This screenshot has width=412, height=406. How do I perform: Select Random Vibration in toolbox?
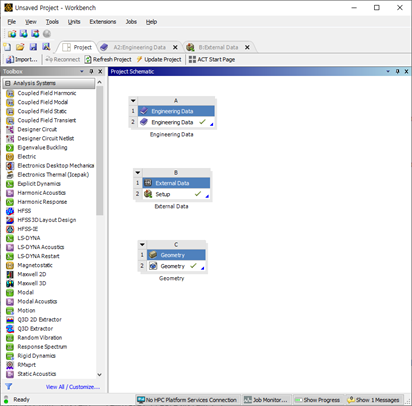coord(40,338)
